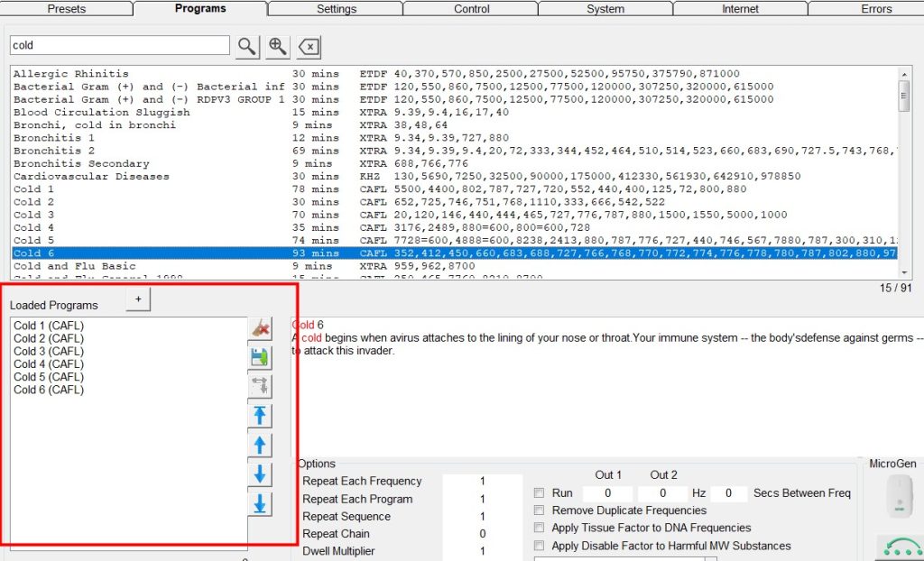Click the search text field containing cold
Viewport: 924px width, 561px height.
click(x=119, y=45)
